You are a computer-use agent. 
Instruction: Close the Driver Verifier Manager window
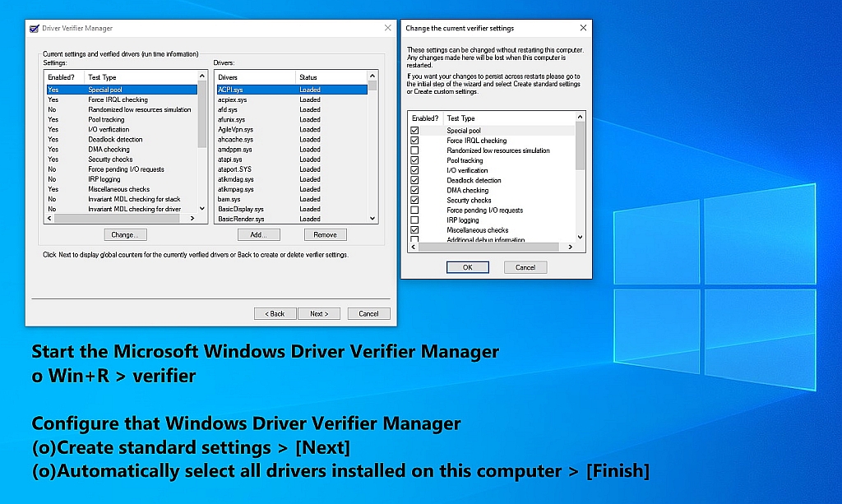[x=388, y=28]
